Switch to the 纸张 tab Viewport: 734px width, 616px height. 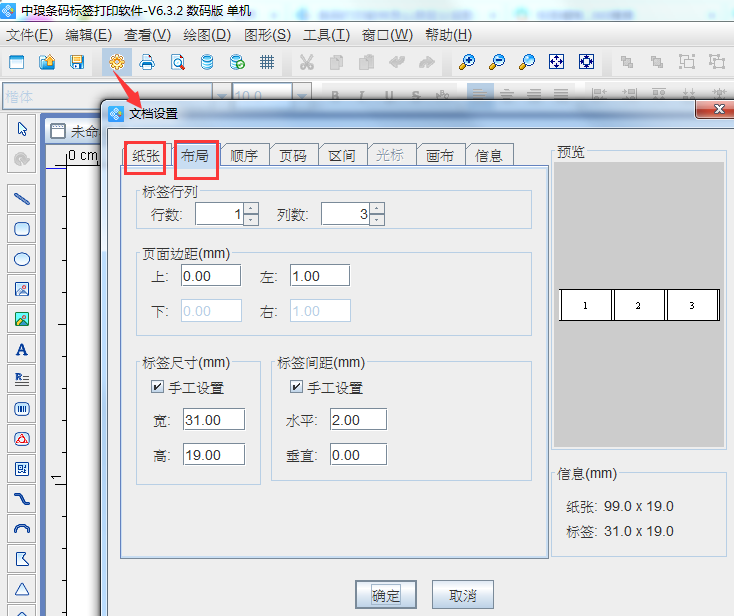tap(146, 156)
